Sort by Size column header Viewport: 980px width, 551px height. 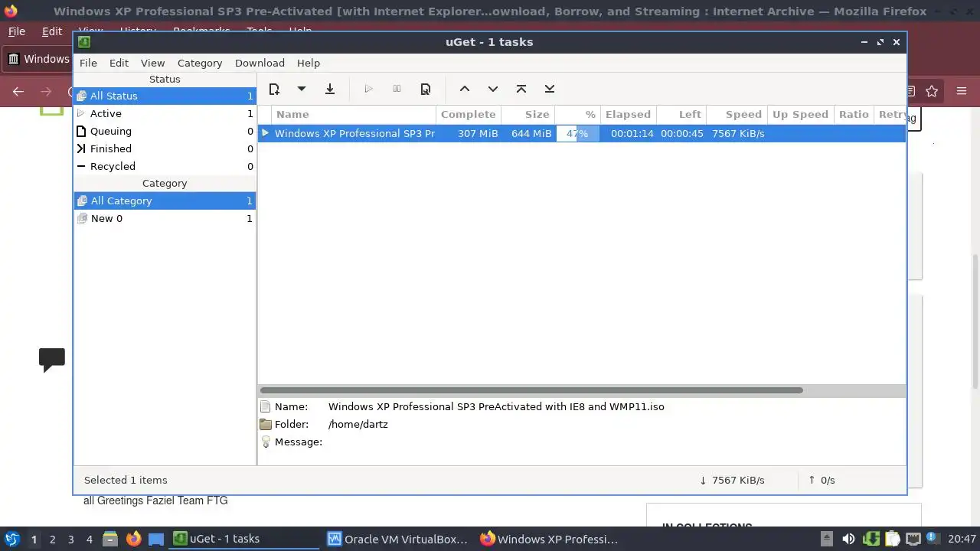coord(528,114)
